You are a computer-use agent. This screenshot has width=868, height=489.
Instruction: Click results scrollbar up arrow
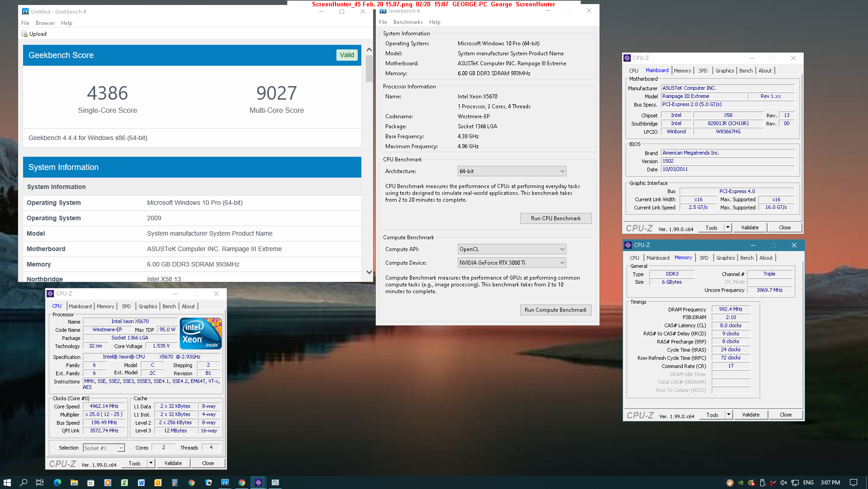pyautogui.click(x=369, y=50)
